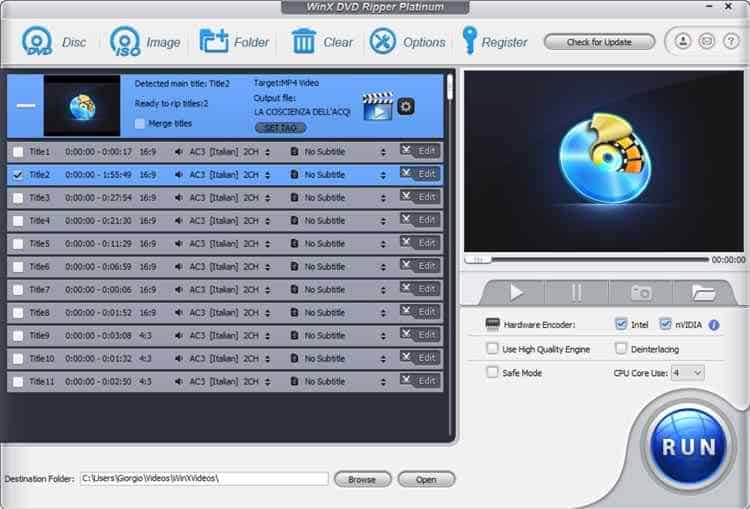
Task: Take snapshot with camera icon
Action: pyautogui.click(x=640, y=292)
